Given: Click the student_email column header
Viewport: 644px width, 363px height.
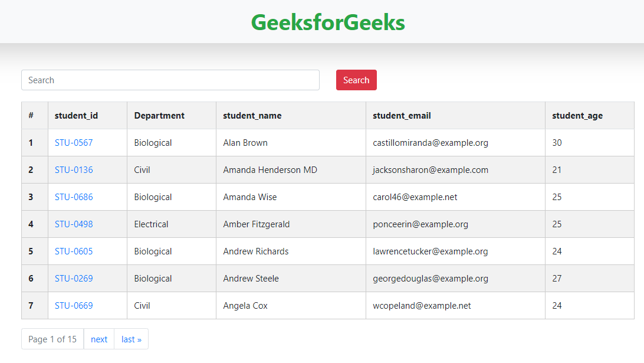Looking at the screenshot, I should 402,116.
